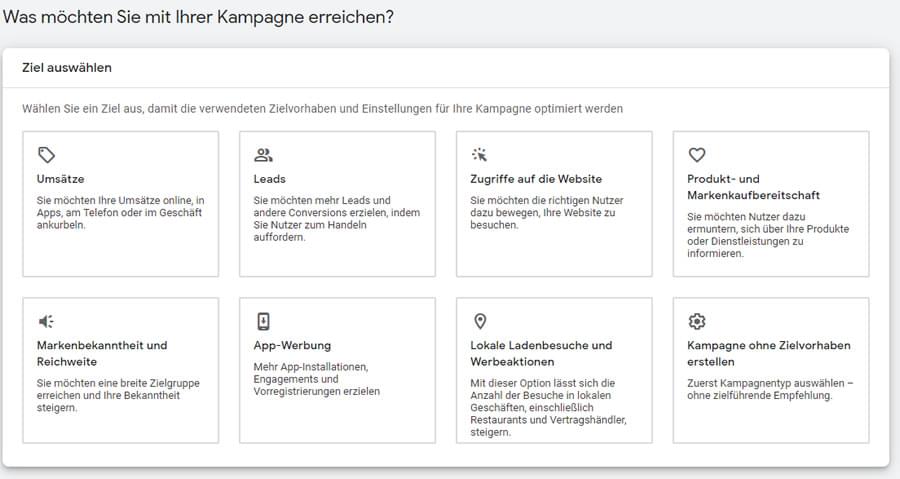Click the cursor click icon for Zugriffe
Image resolution: width=900 pixels, height=479 pixels.
click(480, 154)
